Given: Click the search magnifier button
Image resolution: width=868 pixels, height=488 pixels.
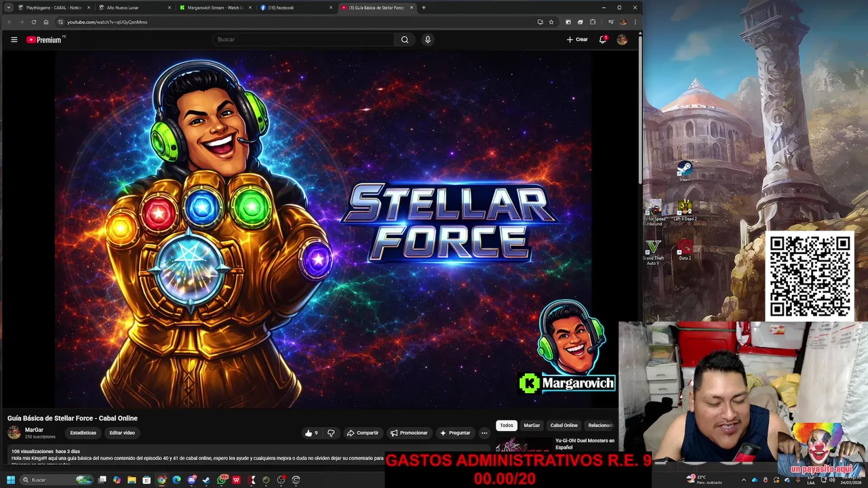Looking at the screenshot, I should click(x=405, y=39).
